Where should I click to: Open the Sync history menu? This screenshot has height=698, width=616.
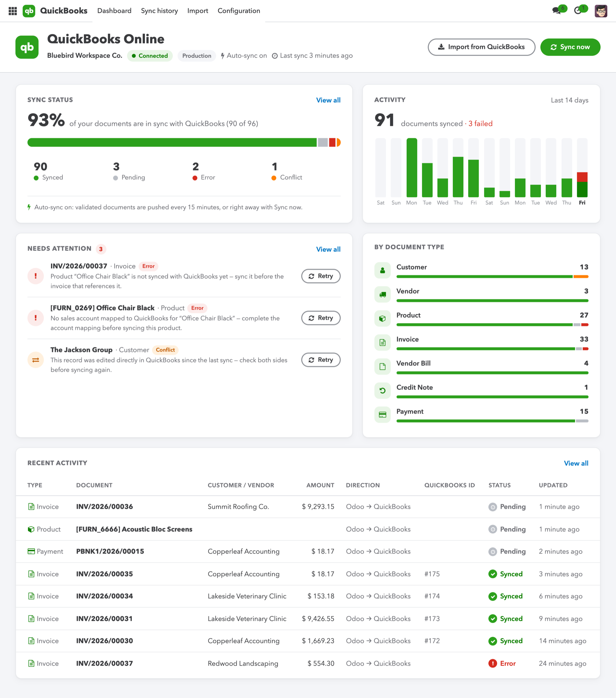159,11
